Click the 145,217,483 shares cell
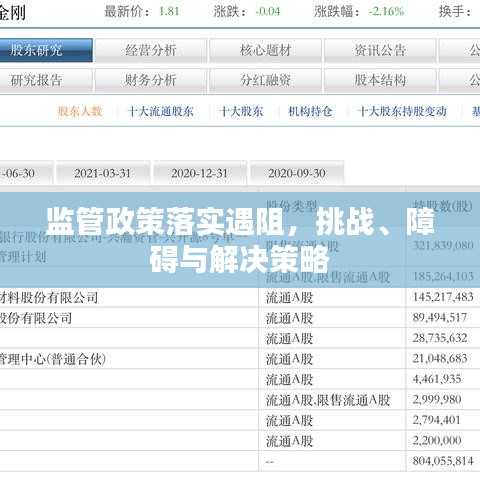This screenshot has height=480, width=480. 443,297
